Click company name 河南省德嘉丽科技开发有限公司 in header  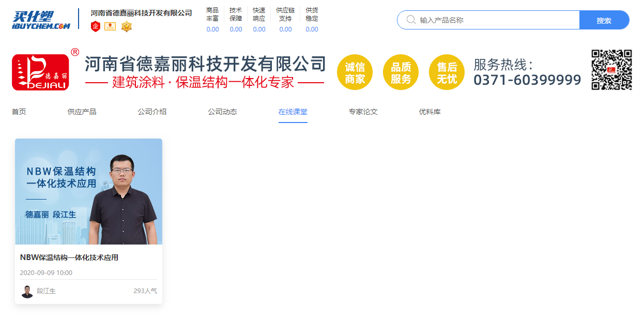tap(141, 13)
